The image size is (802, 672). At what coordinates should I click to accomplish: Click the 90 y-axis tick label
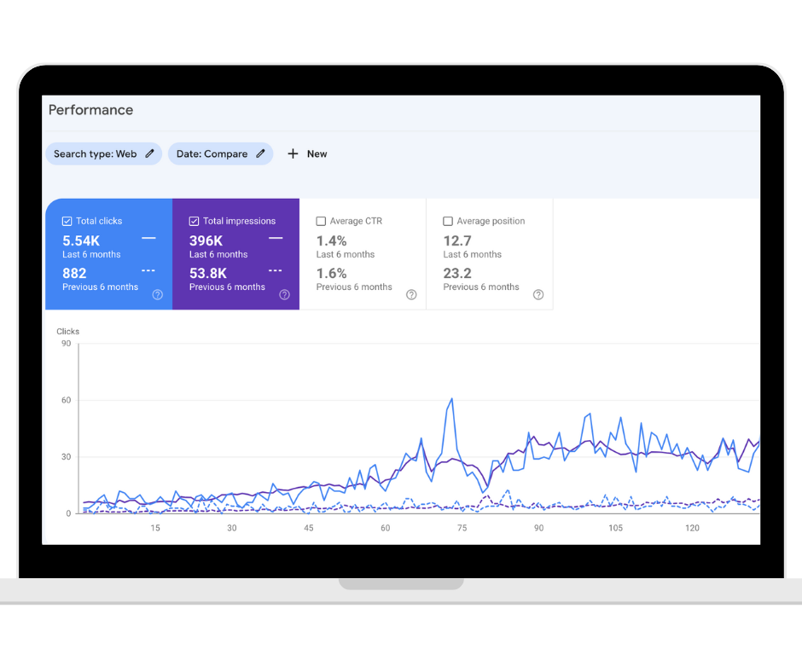coord(66,344)
